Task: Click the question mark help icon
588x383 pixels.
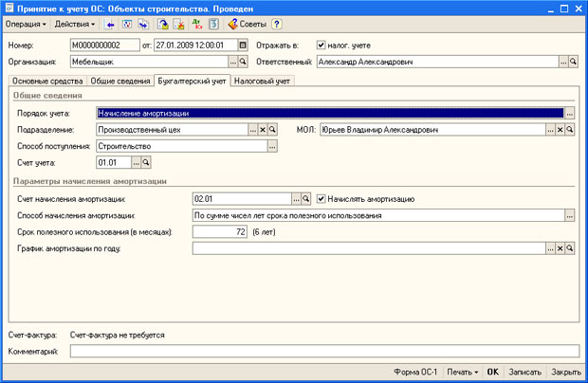Action: pos(277,25)
